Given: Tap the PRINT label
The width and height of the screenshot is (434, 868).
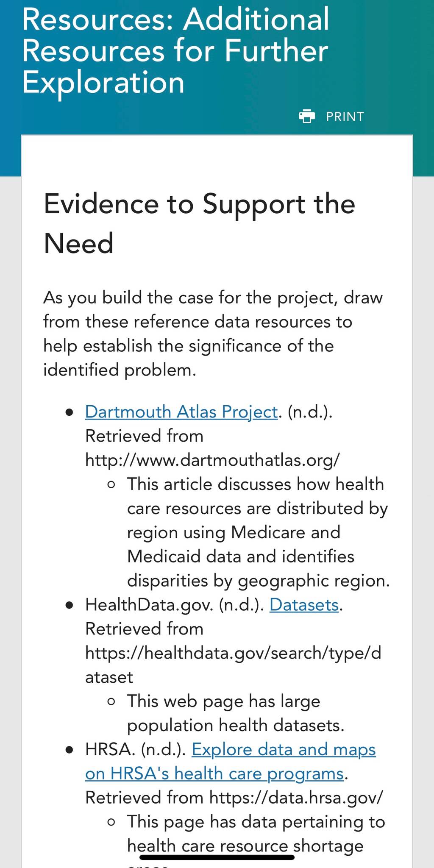Looking at the screenshot, I should coord(345,117).
